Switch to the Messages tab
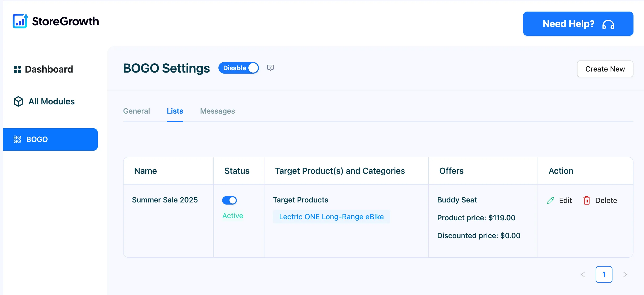The image size is (644, 295). [x=217, y=111]
